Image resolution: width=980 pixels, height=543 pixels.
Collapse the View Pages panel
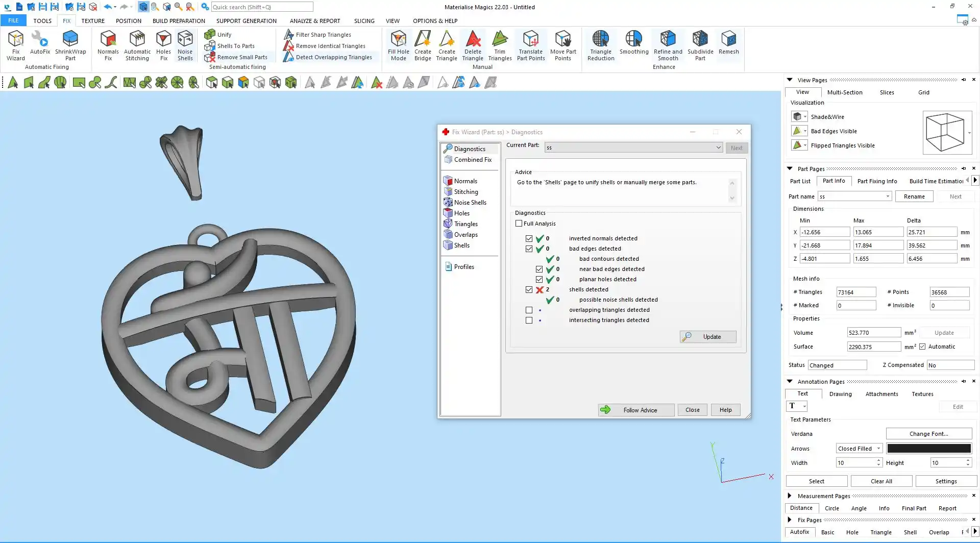pos(790,80)
